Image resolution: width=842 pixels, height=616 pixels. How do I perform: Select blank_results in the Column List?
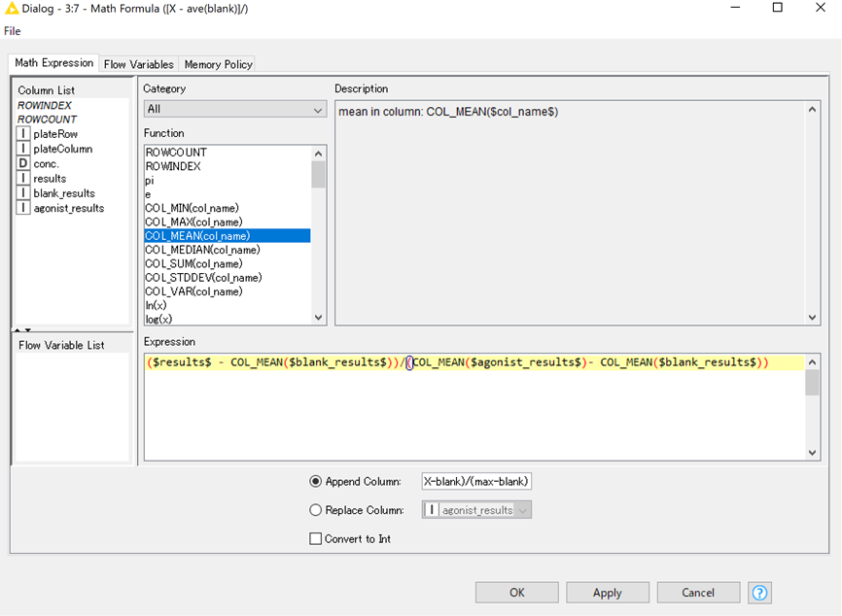pos(64,192)
